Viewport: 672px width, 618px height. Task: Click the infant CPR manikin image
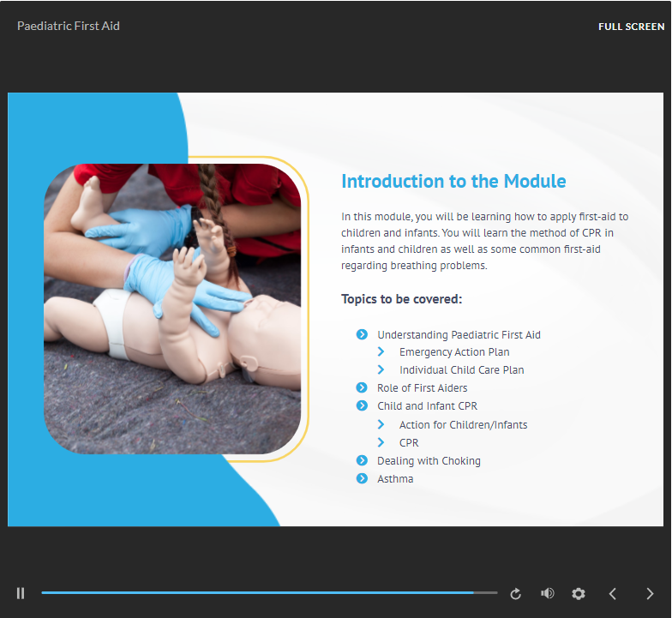click(x=171, y=309)
